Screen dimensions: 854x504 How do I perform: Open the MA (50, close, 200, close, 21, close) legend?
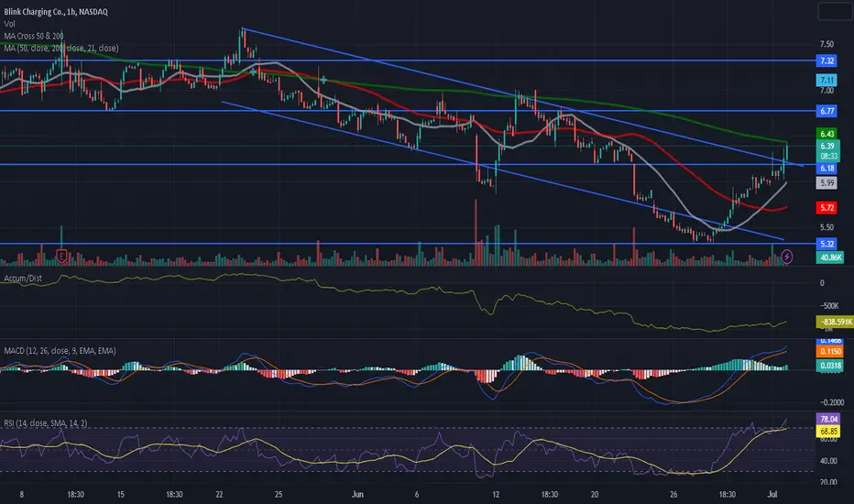[61, 48]
